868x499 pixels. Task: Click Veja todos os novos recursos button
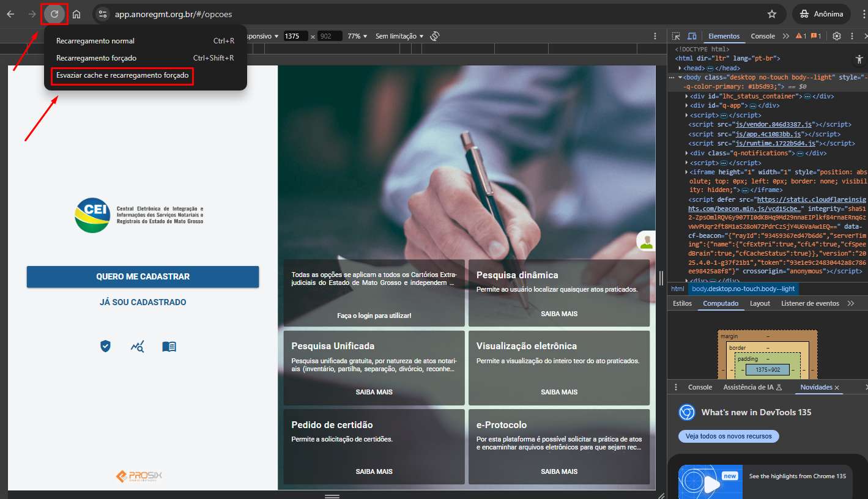tap(729, 436)
